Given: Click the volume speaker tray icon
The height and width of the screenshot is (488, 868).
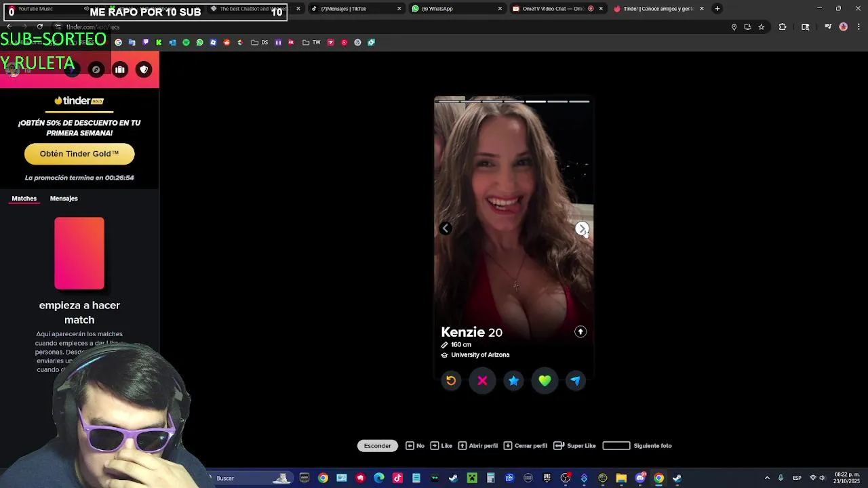Looking at the screenshot, I should 822,478.
